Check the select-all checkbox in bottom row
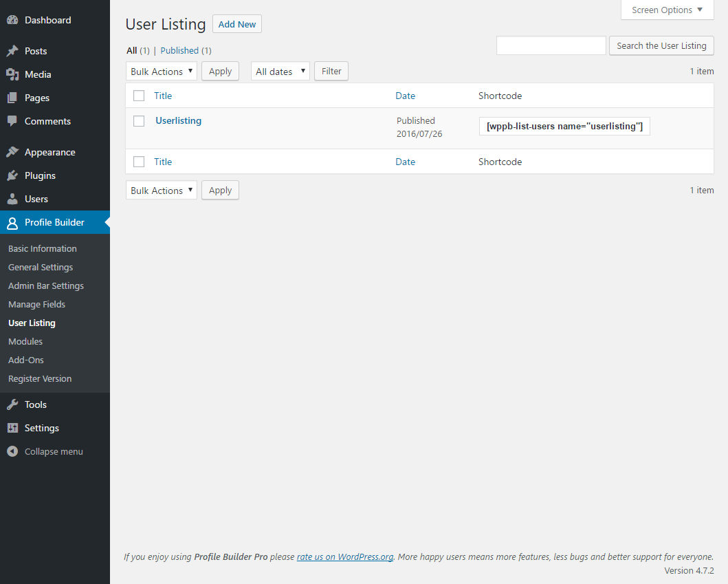Image resolution: width=728 pixels, height=584 pixels. (x=139, y=161)
